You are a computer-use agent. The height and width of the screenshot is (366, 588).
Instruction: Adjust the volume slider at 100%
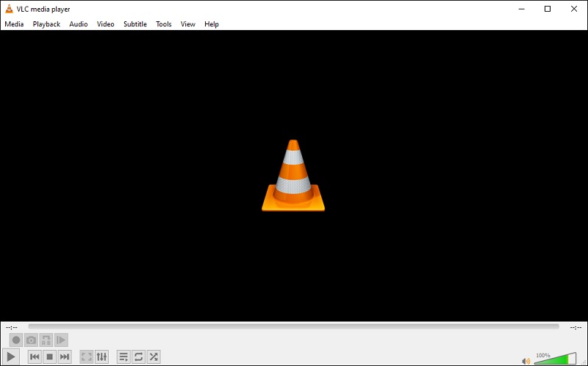pyautogui.click(x=556, y=358)
